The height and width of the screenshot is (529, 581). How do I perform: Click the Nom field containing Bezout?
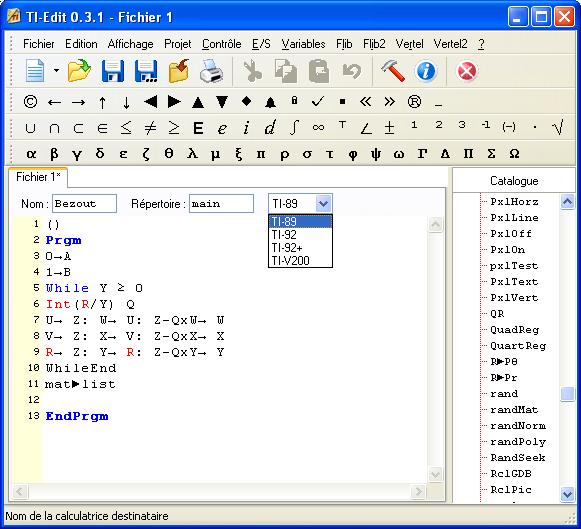tap(84, 203)
